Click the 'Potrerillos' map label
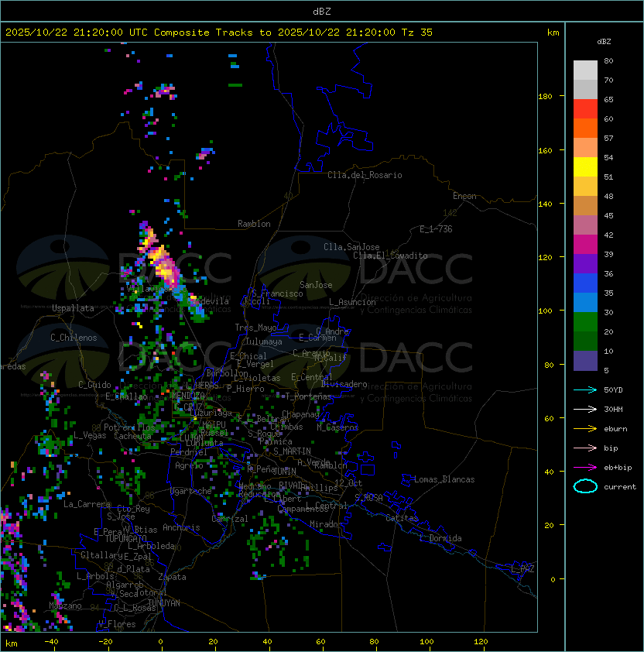The height and width of the screenshot is (652, 644). pyautogui.click(x=129, y=427)
